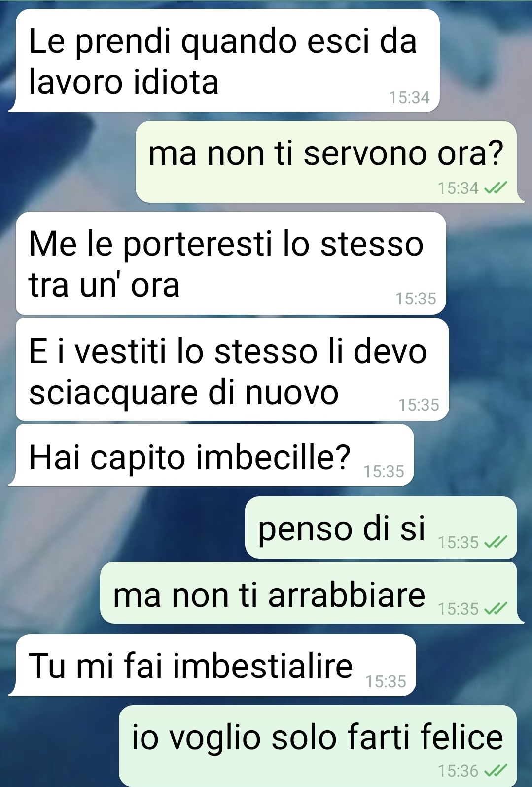This screenshot has width=532, height=787.
Task: Tap the double checkmark on 'ma non ti servono ora?'
Action: (496, 188)
